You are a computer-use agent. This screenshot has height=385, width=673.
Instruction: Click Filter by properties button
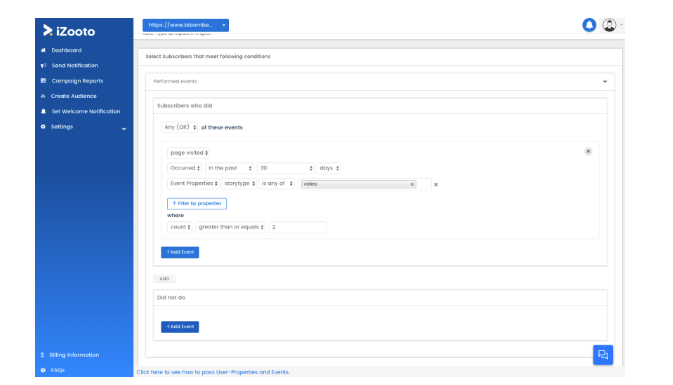[x=197, y=203]
